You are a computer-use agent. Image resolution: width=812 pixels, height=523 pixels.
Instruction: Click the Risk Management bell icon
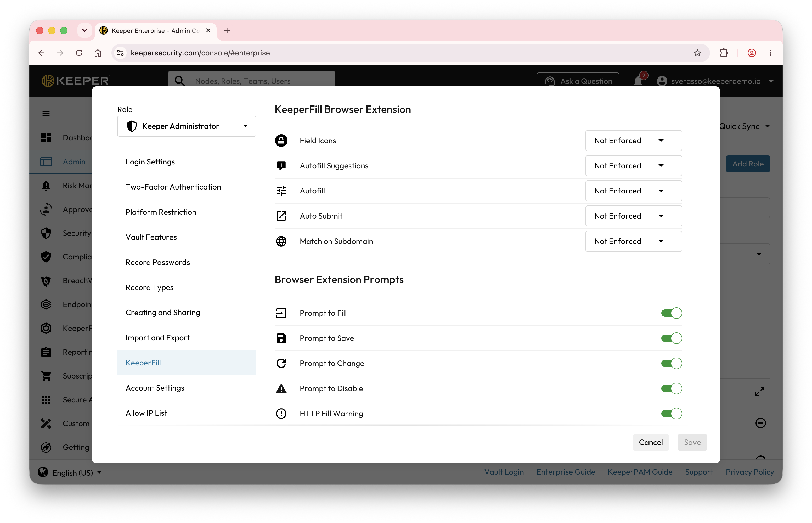point(46,185)
